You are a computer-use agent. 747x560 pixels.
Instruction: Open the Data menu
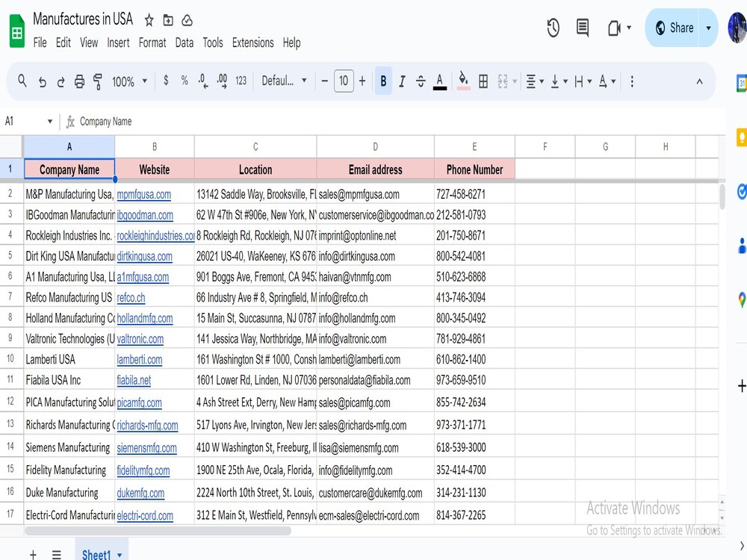(x=184, y=43)
